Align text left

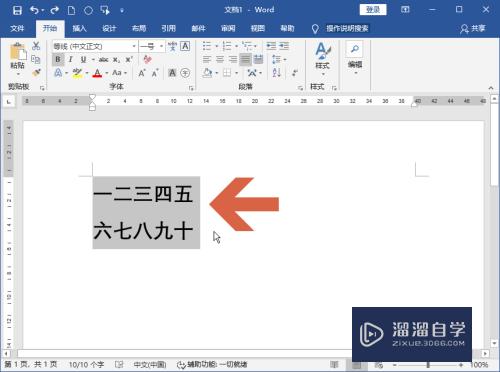tap(207, 60)
